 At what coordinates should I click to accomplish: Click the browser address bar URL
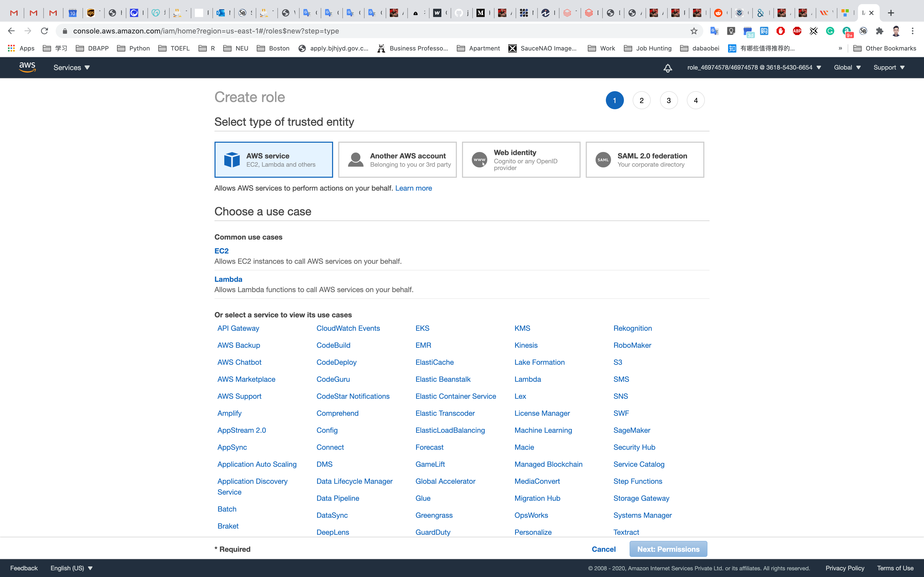[x=206, y=31]
